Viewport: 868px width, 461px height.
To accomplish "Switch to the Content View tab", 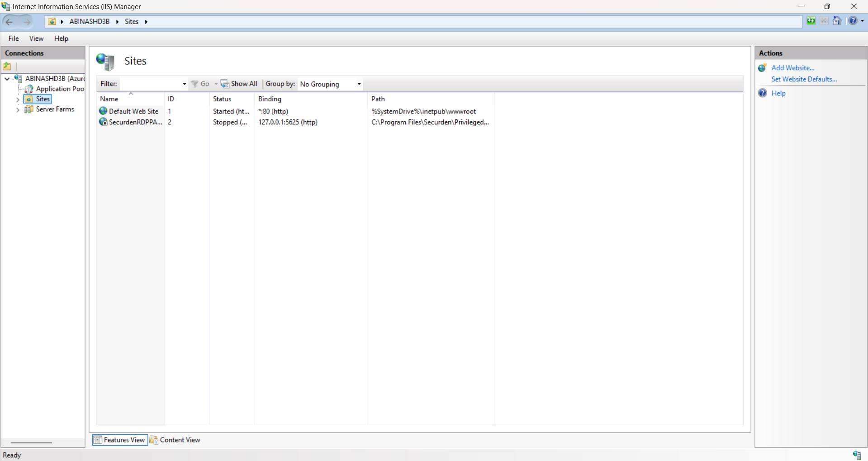I will point(175,440).
